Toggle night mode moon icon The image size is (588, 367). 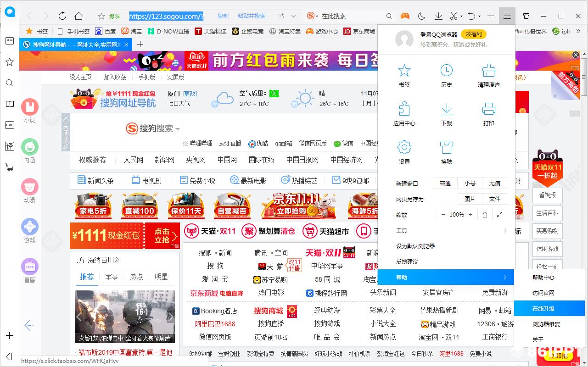421,16
